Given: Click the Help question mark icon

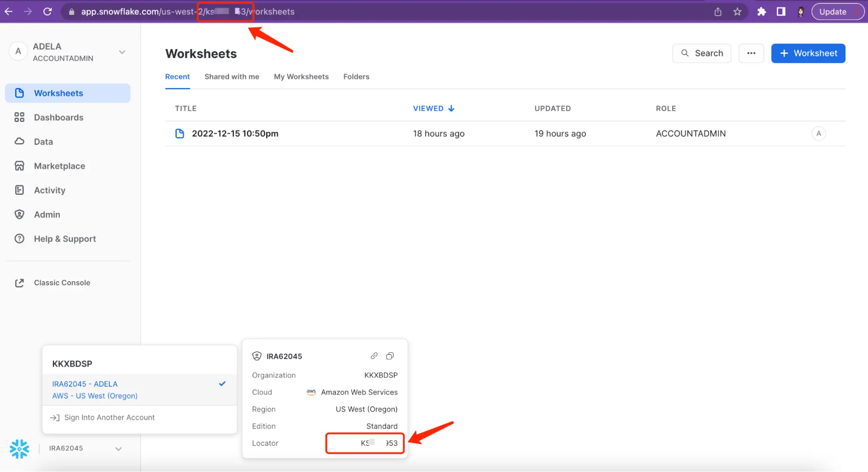Looking at the screenshot, I should (x=20, y=239).
